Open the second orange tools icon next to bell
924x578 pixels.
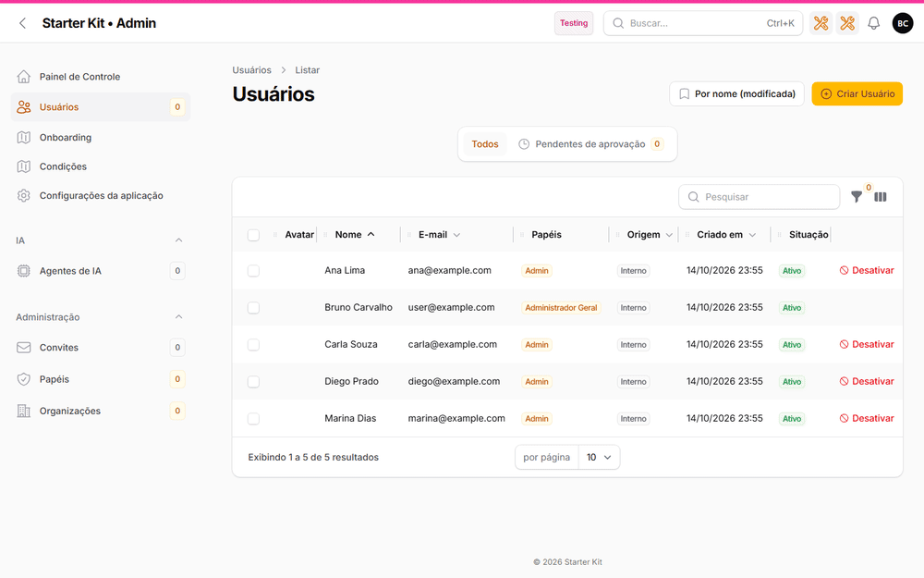(847, 23)
